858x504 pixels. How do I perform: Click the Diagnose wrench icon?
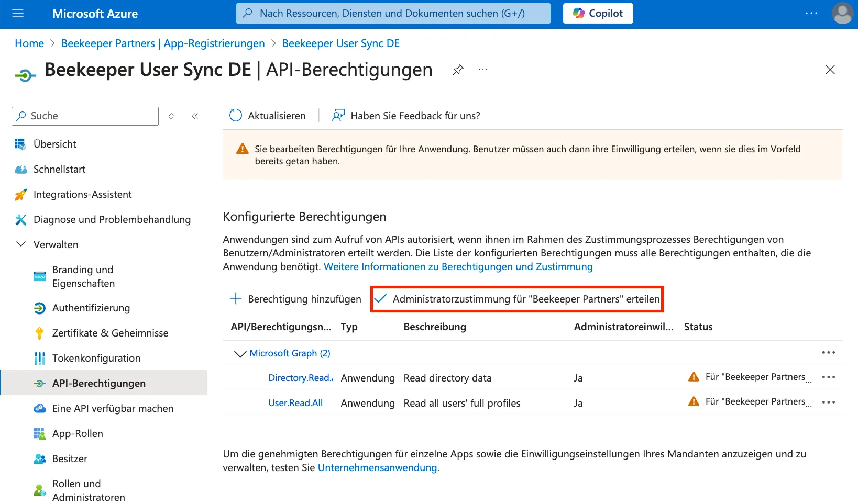[20, 219]
